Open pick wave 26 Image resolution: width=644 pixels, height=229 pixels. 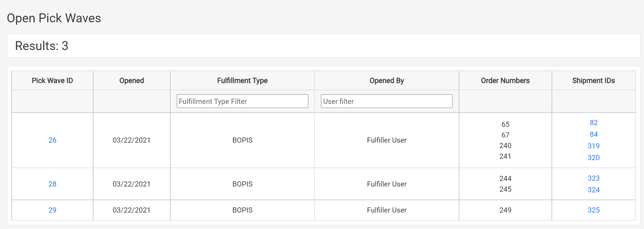tap(52, 140)
